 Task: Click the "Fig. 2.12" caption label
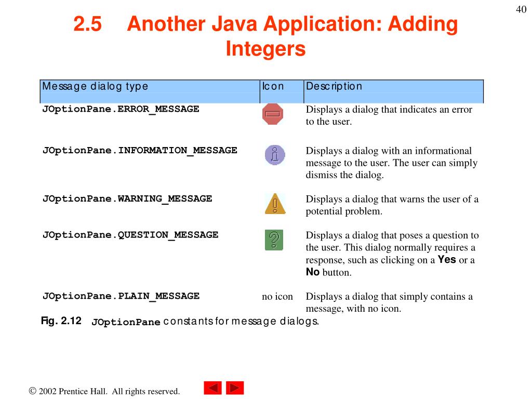tap(61, 321)
